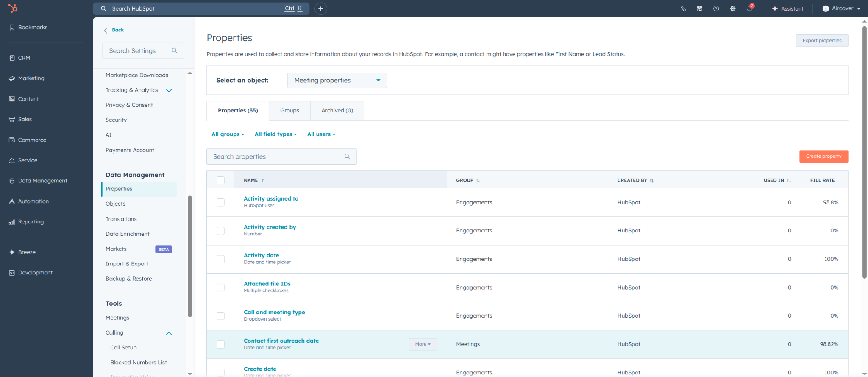868x377 pixels.
Task: Open the settings gear icon
Action: 733,8
